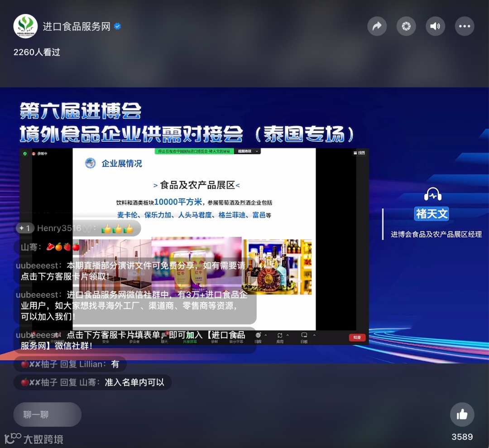Tap xx柚子's reply to Lillian
This screenshot has width=489, height=448.
pos(70,364)
